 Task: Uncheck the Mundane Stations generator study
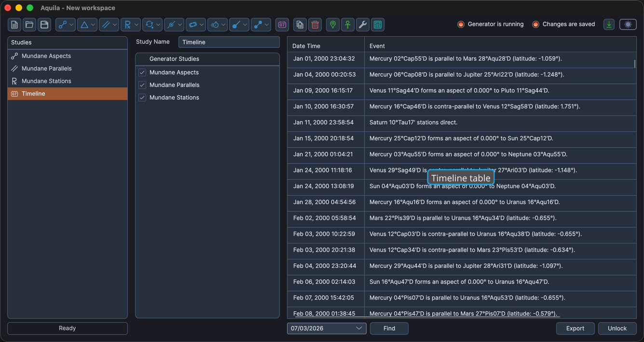(142, 98)
